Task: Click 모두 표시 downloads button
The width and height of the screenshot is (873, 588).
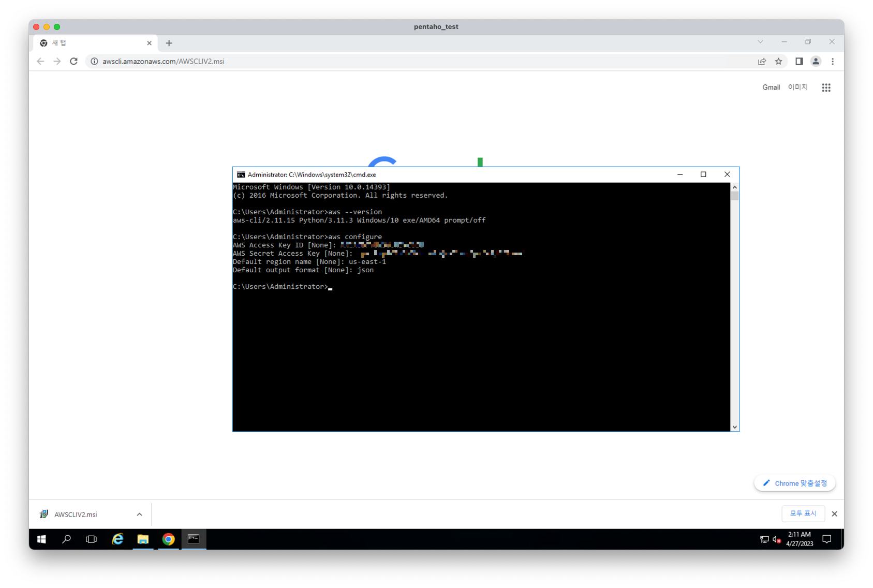Action: pos(803,513)
